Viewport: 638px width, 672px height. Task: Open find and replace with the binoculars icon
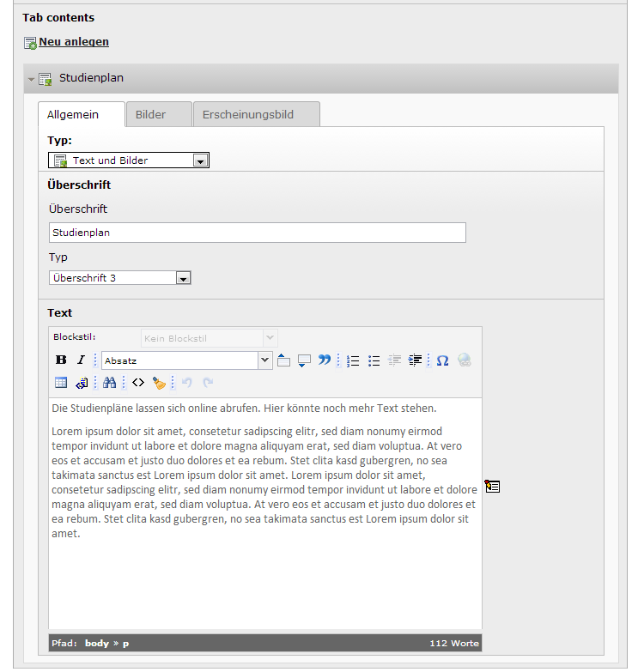[109, 383]
